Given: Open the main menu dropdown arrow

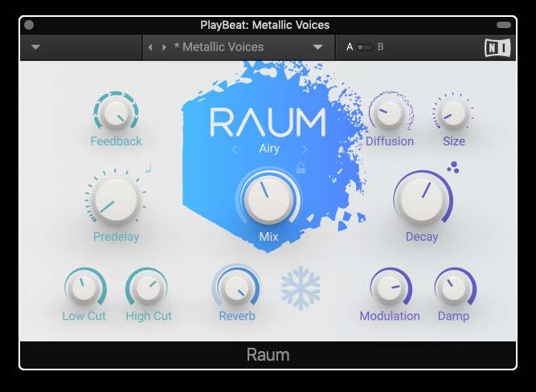Looking at the screenshot, I should click(35, 47).
